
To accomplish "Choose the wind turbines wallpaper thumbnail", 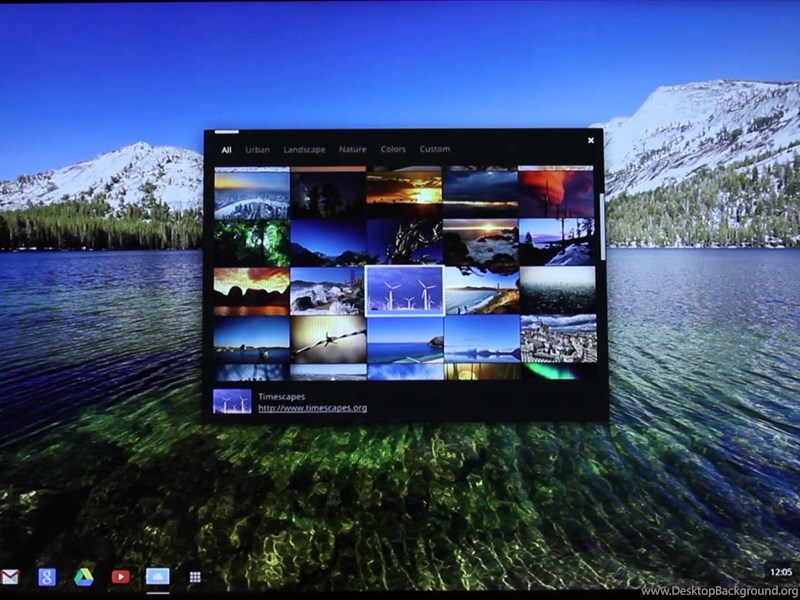I will [x=405, y=290].
